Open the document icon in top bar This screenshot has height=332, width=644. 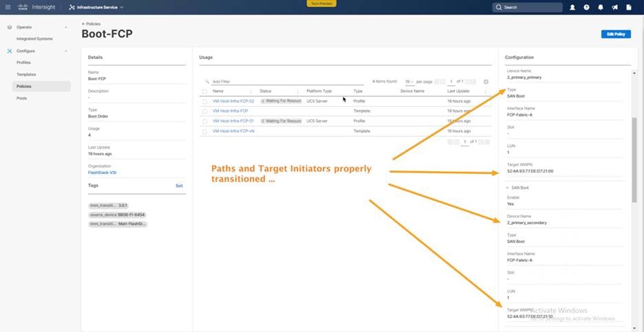pos(629,8)
